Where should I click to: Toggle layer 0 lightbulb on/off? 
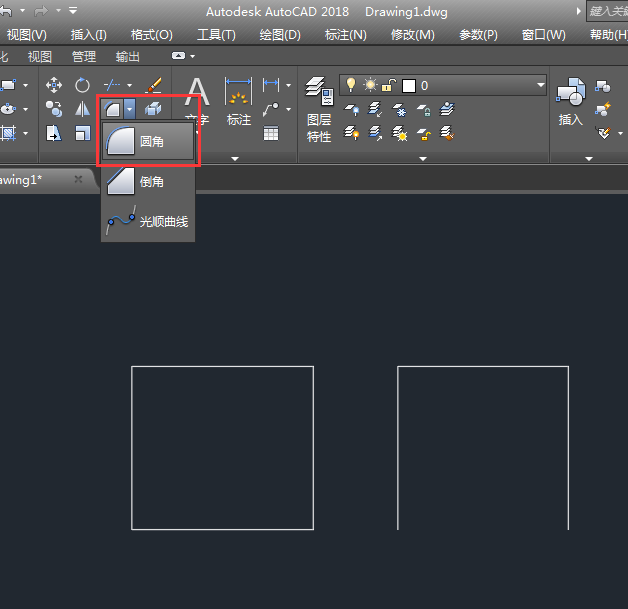click(x=351, y=85)
